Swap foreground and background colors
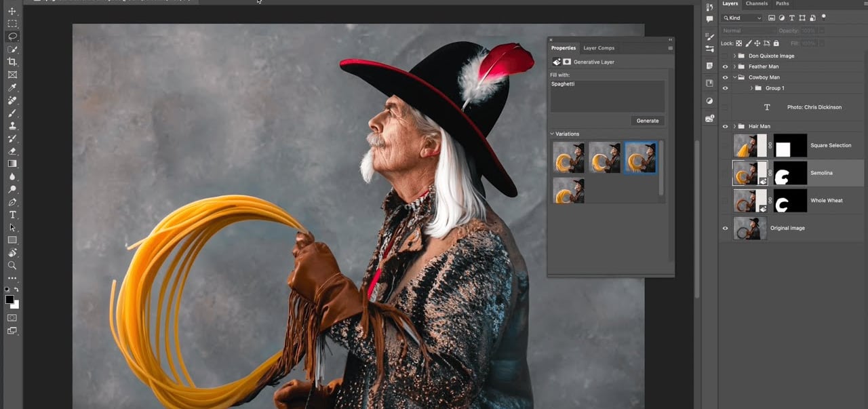Viewport: 868px width, 409px height. pyautogui.click(x=17, y=290)
